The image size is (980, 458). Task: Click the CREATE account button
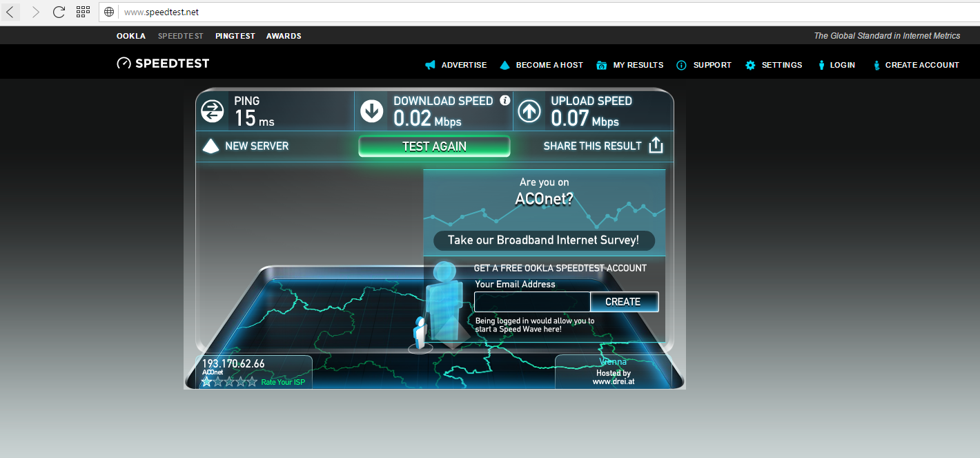[x=623, y=302]
